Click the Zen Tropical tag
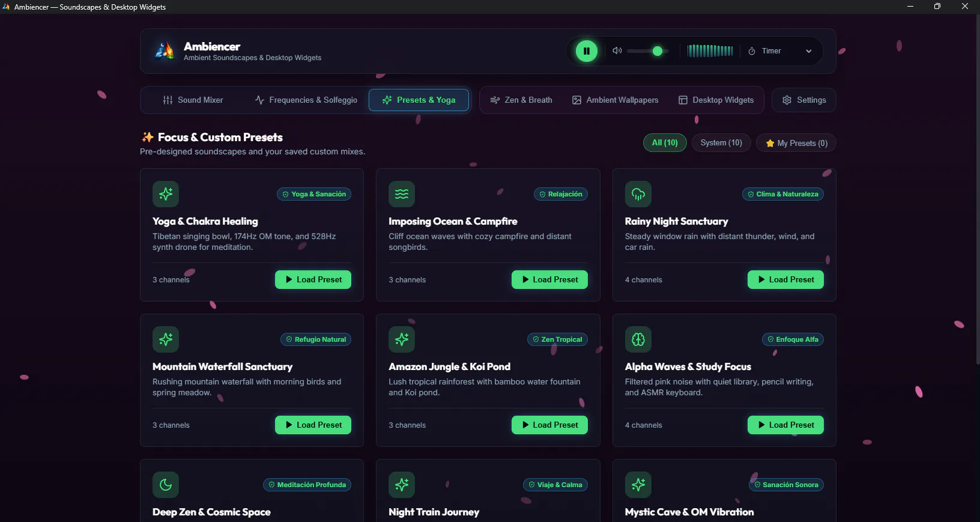 (557, 339)
